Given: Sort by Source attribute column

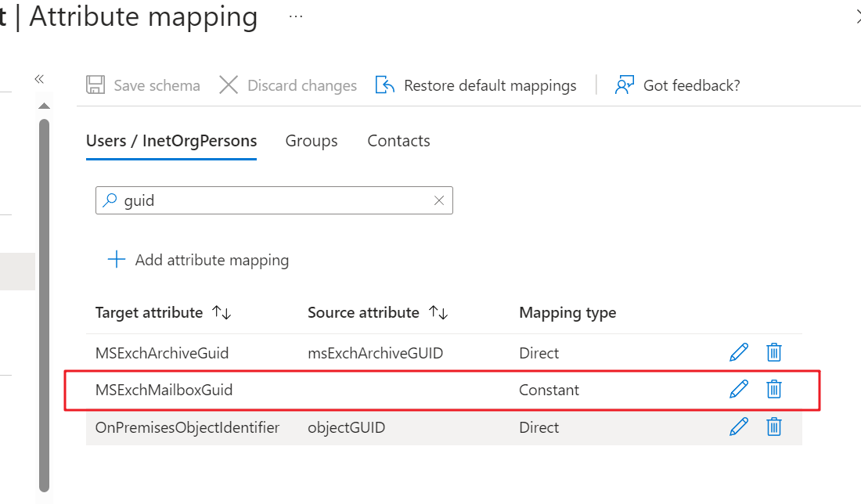Looking at the screenshot, I should point(438,312).
